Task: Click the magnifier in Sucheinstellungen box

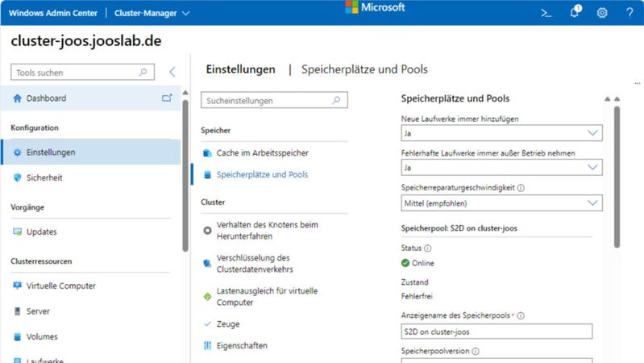Action: pyautogui.click(x=336, y=100)
